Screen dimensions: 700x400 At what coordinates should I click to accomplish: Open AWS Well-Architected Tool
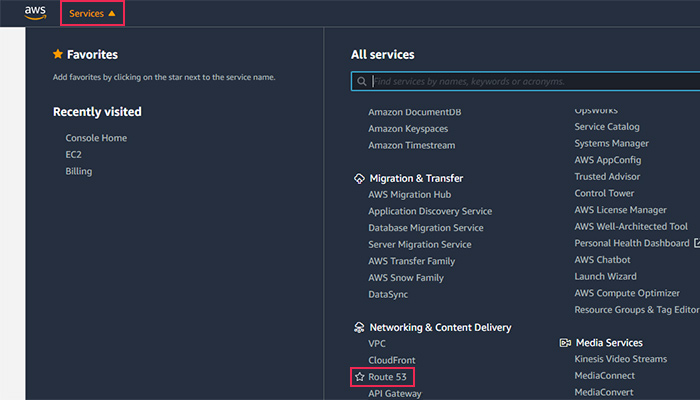[x=631, y=226]
